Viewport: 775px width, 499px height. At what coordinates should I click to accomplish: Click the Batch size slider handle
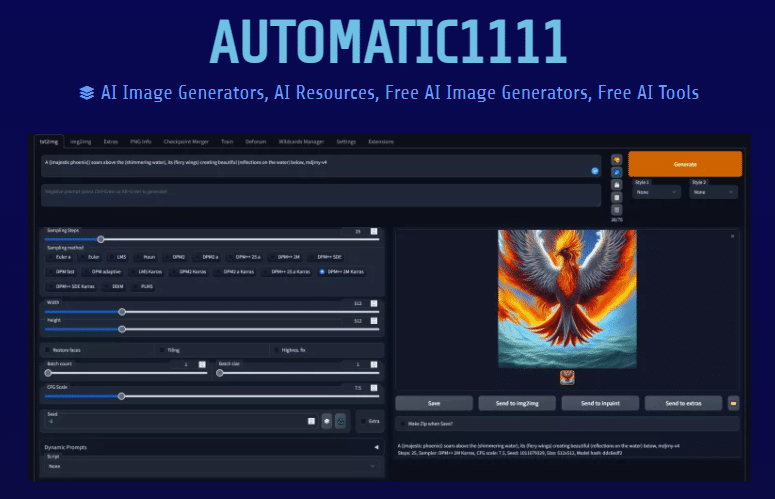point(220,373)
